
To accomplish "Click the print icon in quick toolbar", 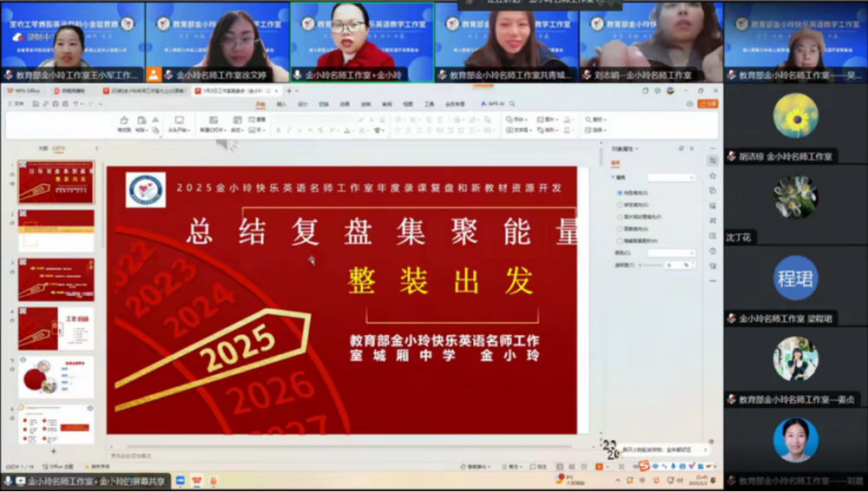I will point(56,103).
